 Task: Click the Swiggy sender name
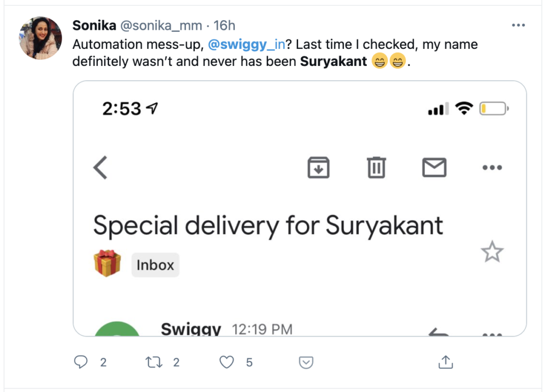191,330
